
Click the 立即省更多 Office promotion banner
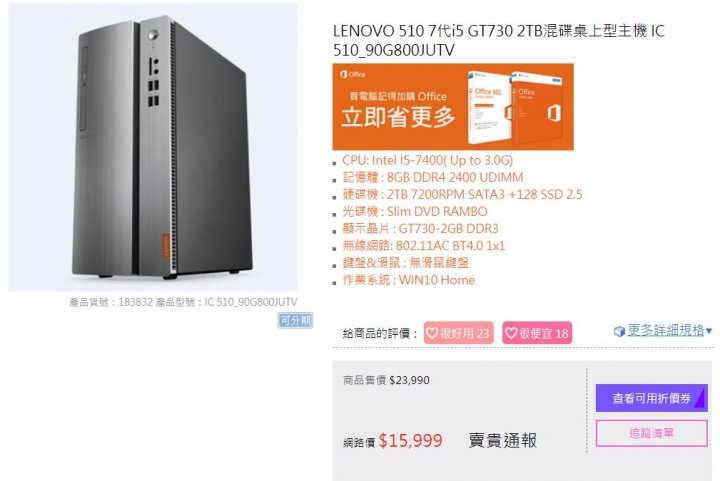(x=453, y=107)
